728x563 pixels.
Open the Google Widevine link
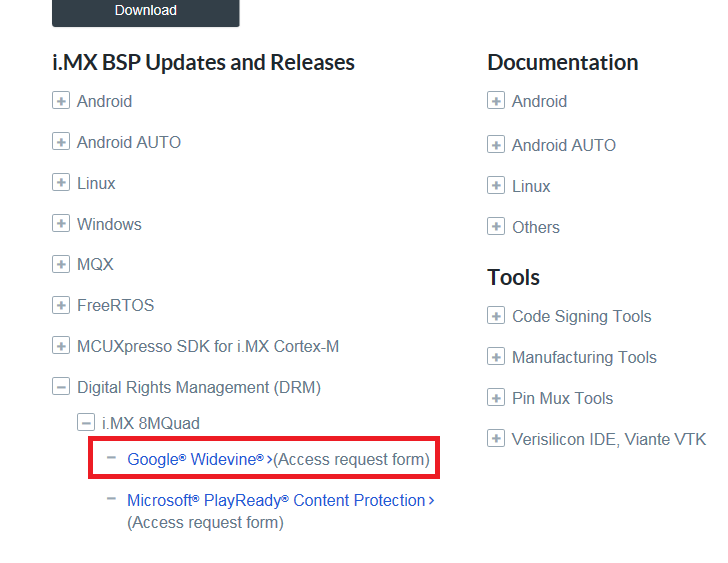click(x=196, y=460)
